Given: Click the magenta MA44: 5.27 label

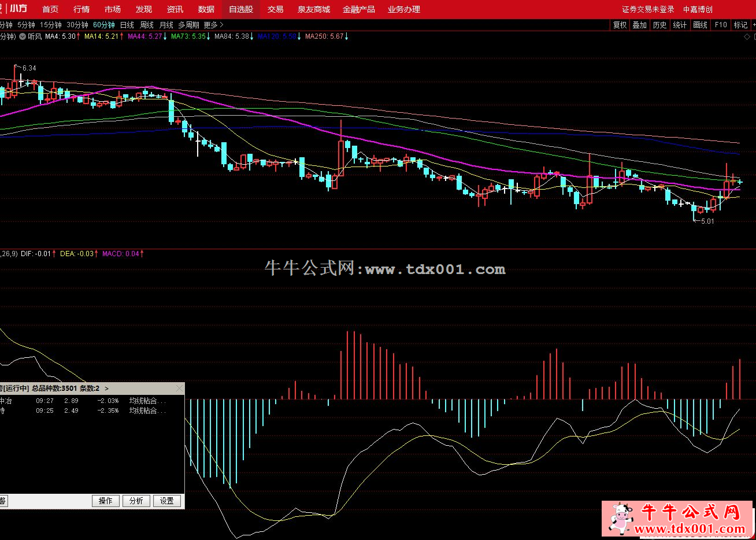Looking at the screenshot, I should tap(147, 36).
